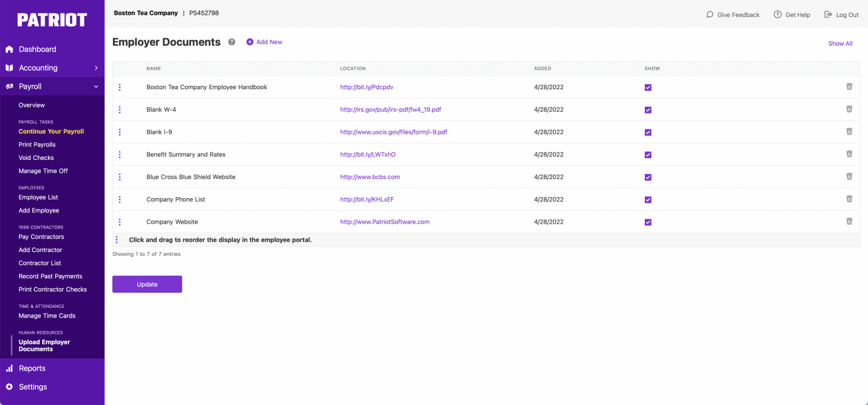The width and height of the screenshot is (868, 405).
Task: Collapse the Payroll menu chevron
Action: click(x=96, y=86)
